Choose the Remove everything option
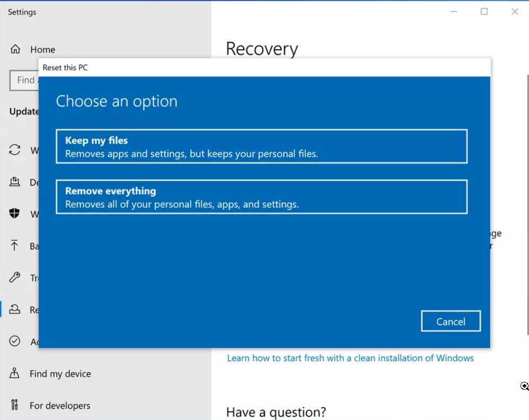Viewport: 529px width, 420px height. (x=261, y=197)
